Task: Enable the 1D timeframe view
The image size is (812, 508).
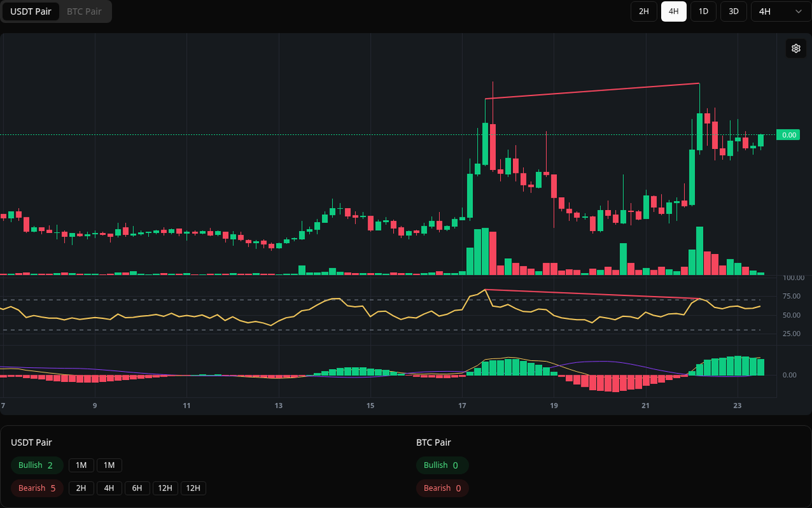Action: 703,12
